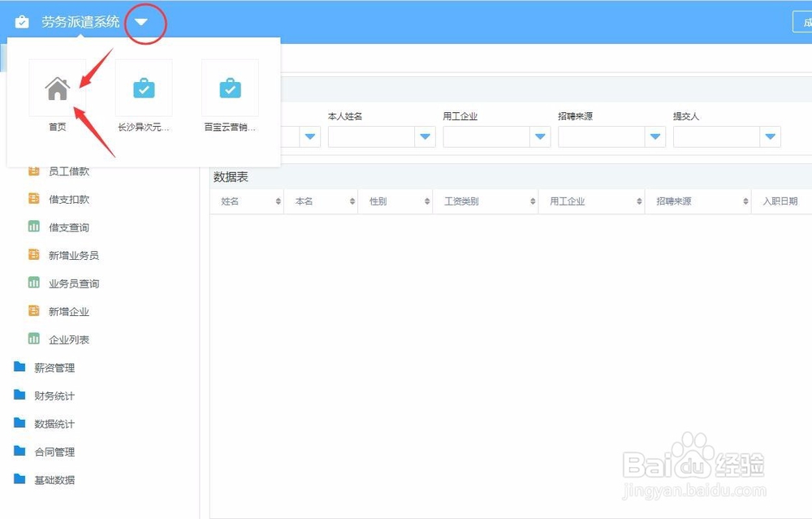Open the 提交人 filter dropdown
812x519 pixels.
(771, 136)
